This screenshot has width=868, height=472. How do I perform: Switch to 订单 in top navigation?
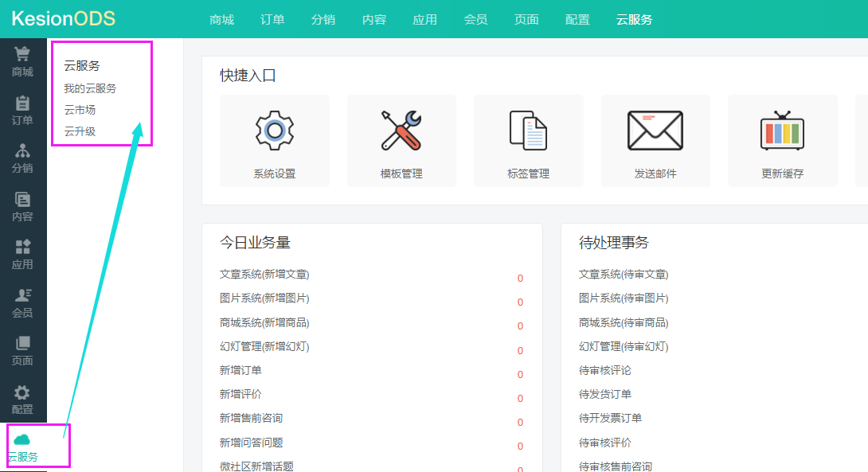click(272, 19)
